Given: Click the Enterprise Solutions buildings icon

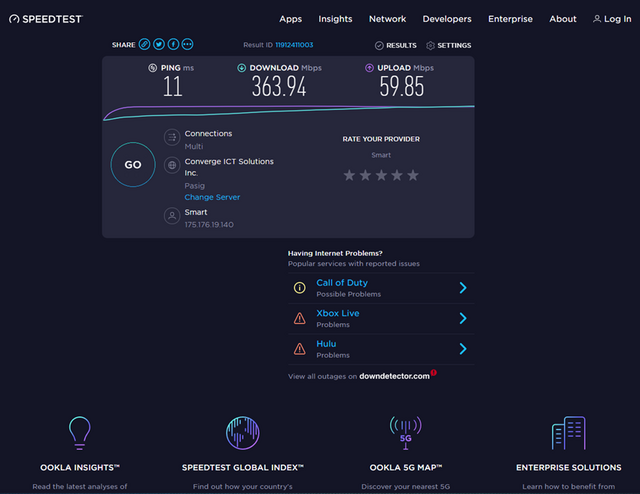Looking at the screenshot, I should pos(569,433).
